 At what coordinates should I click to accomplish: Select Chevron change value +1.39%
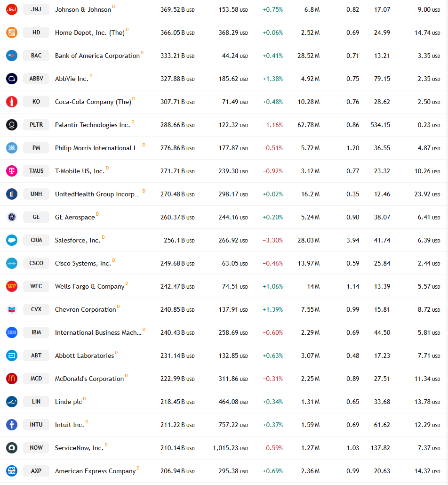(x=272, y=310)
